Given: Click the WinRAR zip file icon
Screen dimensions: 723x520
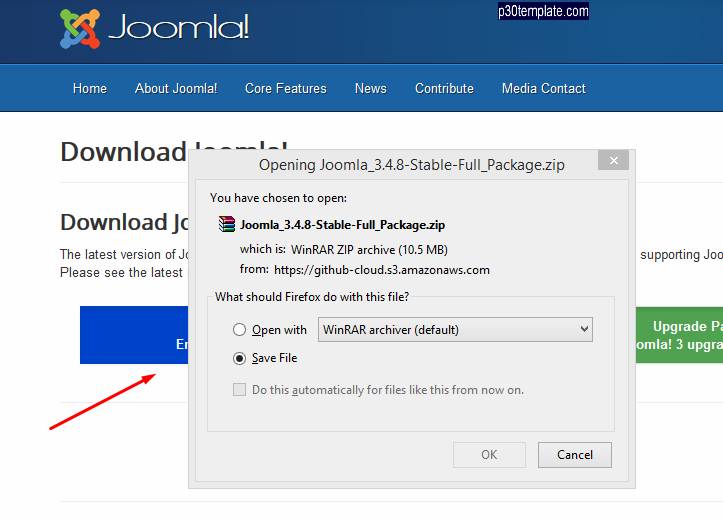Looking at the screenshot, I should coord(227,225).
